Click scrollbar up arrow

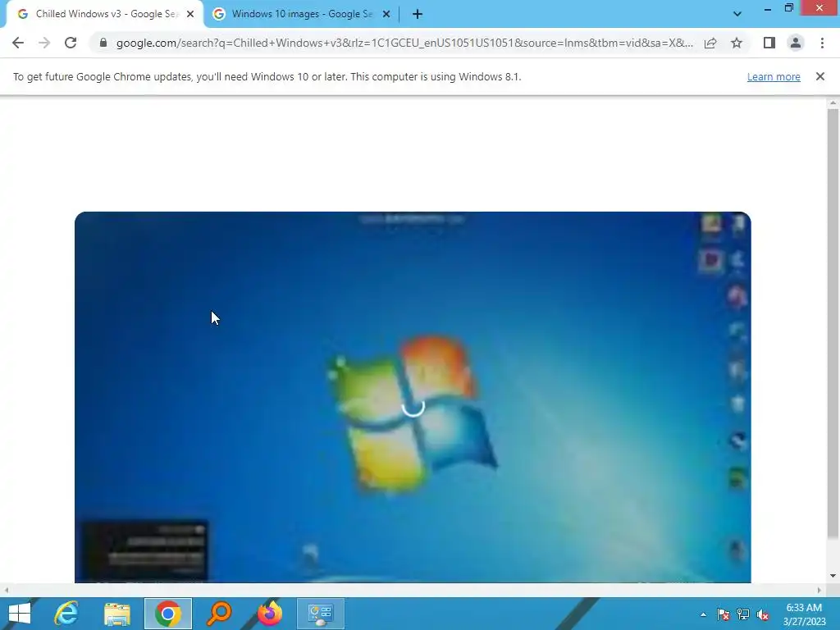833,103
